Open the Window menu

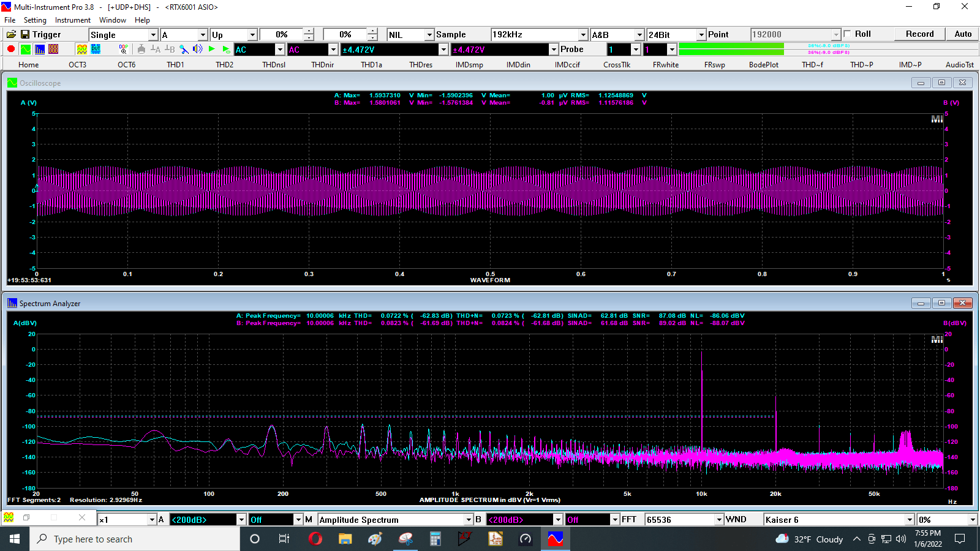click(113, 20)
